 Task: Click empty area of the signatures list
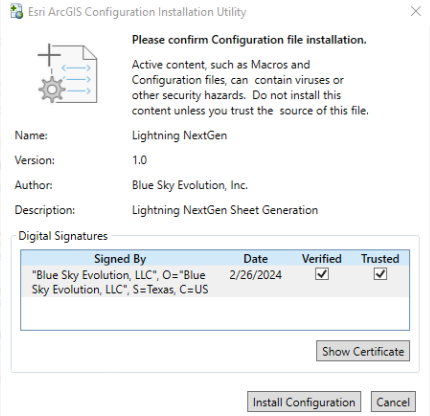point(215,313)
